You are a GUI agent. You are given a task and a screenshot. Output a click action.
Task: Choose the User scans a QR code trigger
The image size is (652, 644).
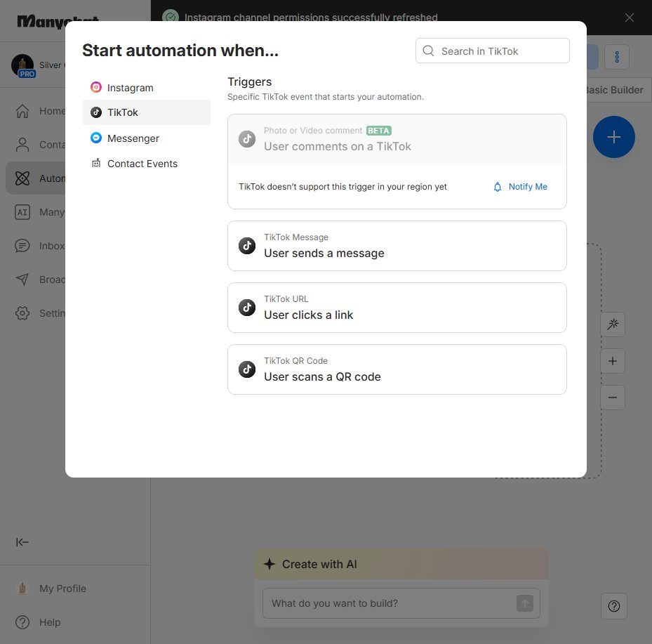(397, 369)
